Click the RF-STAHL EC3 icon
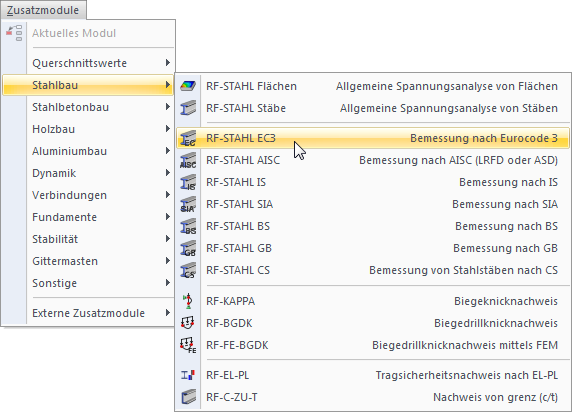Image resolution: width=572 pixels, height=412 pixels. coord(188,138)
